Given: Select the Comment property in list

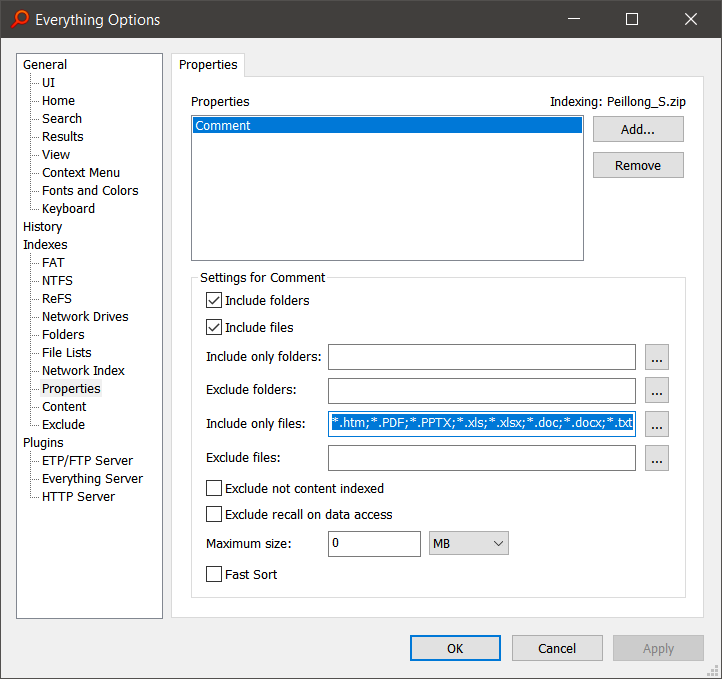Looking at the screenshot, I should pyautogui.click(x=387, y=125).
